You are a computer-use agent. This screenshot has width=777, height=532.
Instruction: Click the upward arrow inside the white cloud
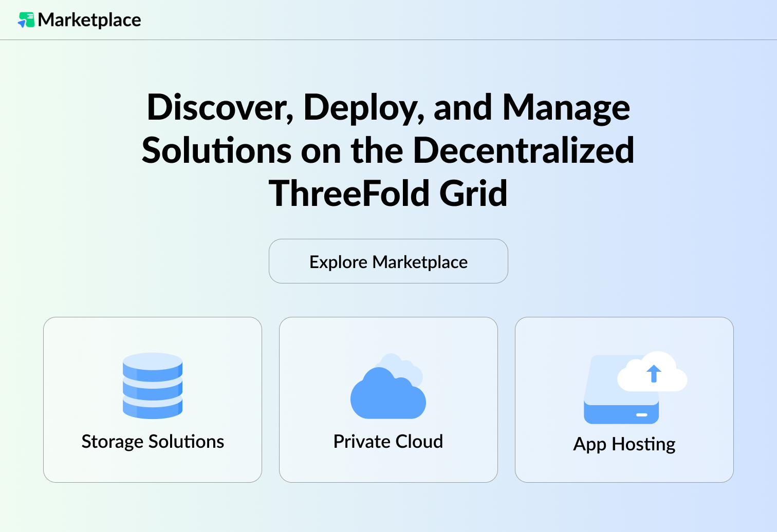point(654,373)
